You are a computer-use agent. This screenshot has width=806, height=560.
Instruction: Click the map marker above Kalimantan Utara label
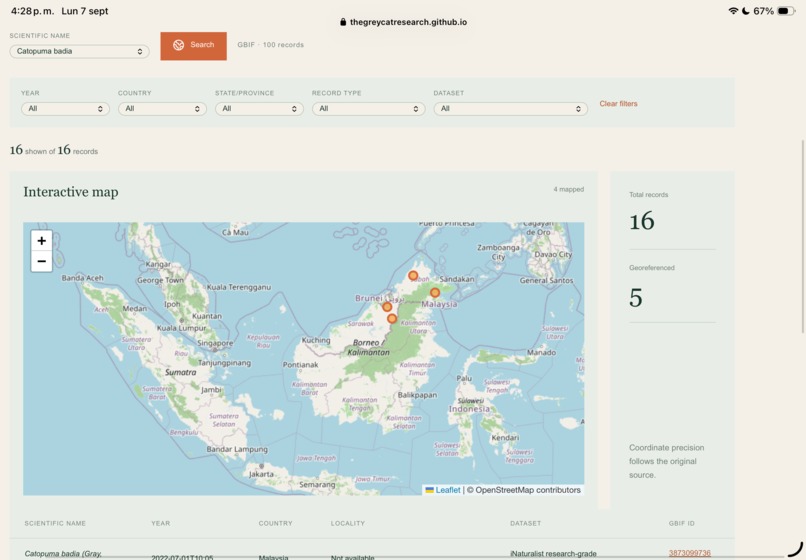click(x=392, y=319)
